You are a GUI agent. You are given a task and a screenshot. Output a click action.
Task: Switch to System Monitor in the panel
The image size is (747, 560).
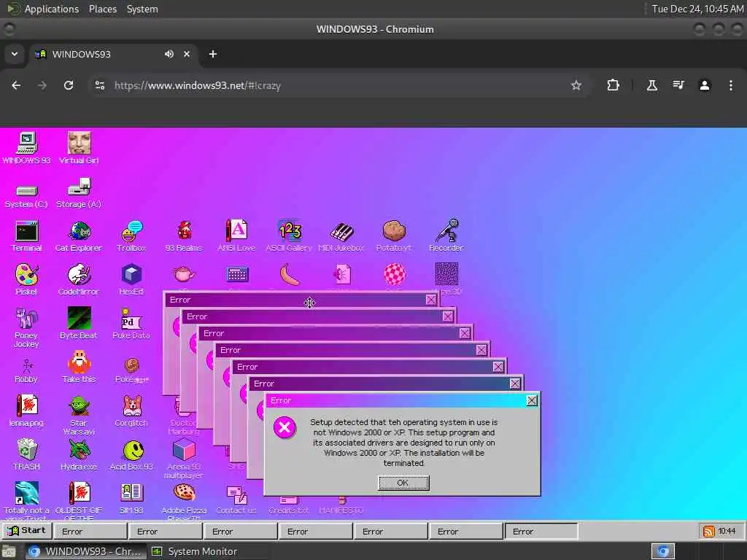click(194, 551)
